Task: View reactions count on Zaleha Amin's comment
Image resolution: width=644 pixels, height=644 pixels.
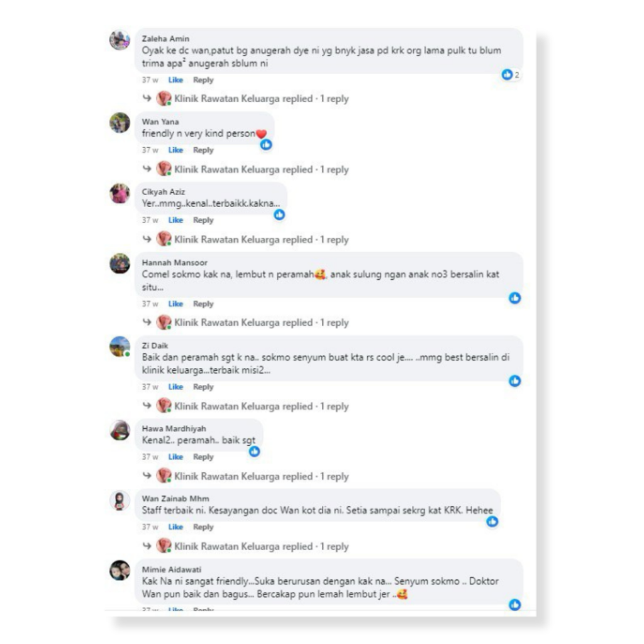Action: pyautogui.click(x=511, y=75)
